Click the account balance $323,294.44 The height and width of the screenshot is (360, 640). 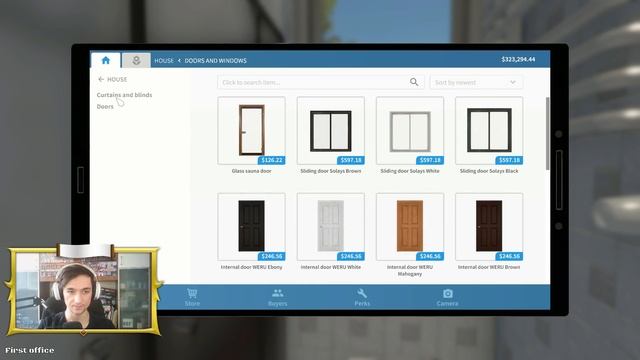(518, 60)
